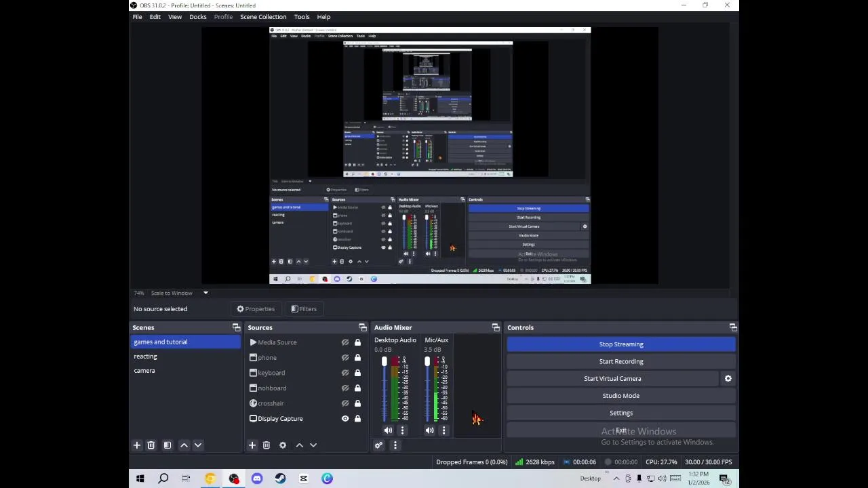Undock the Controls panel

tap(732, 327)
